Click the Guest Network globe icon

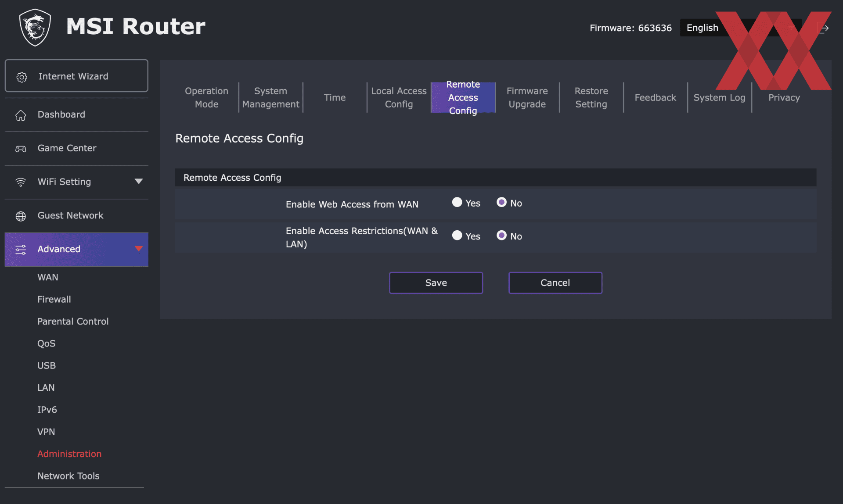[21, 216]
